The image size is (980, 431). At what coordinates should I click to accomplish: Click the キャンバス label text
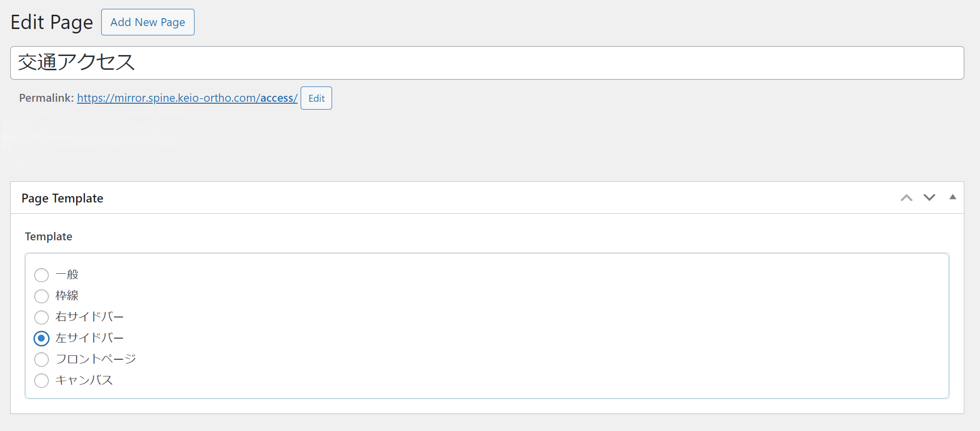pos(84,380)
